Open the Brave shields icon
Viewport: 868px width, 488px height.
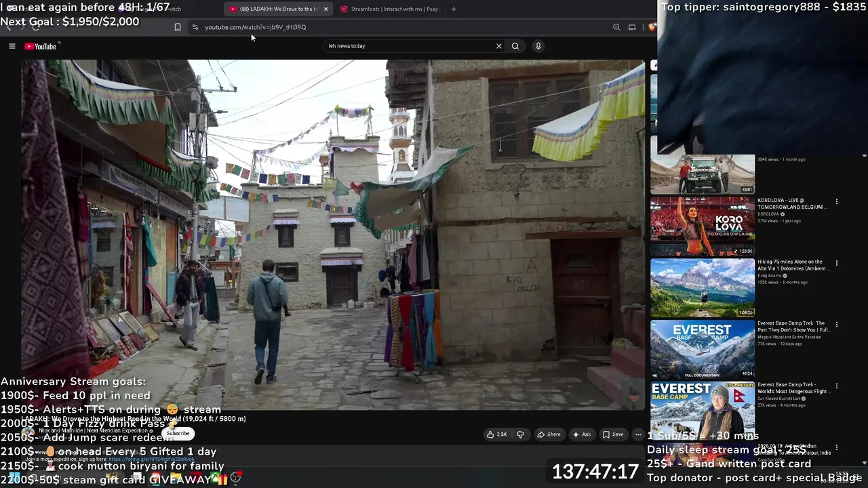pyautogui.click(x=652, y=27)
